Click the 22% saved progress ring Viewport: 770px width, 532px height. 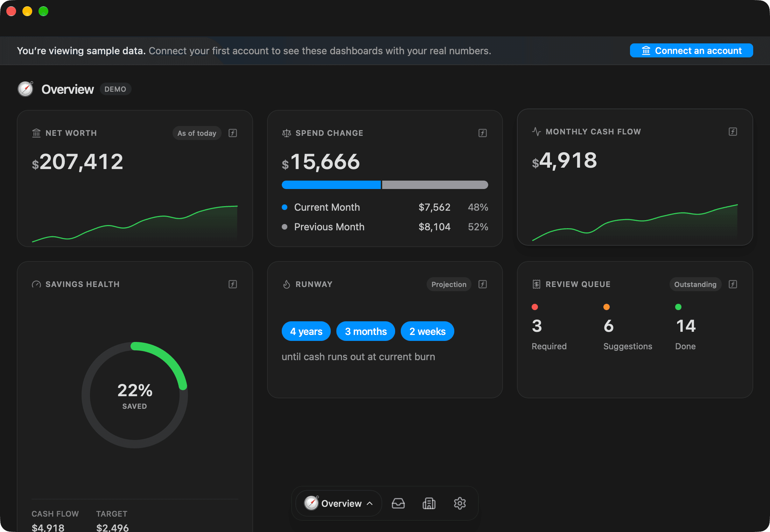point(135,395)
